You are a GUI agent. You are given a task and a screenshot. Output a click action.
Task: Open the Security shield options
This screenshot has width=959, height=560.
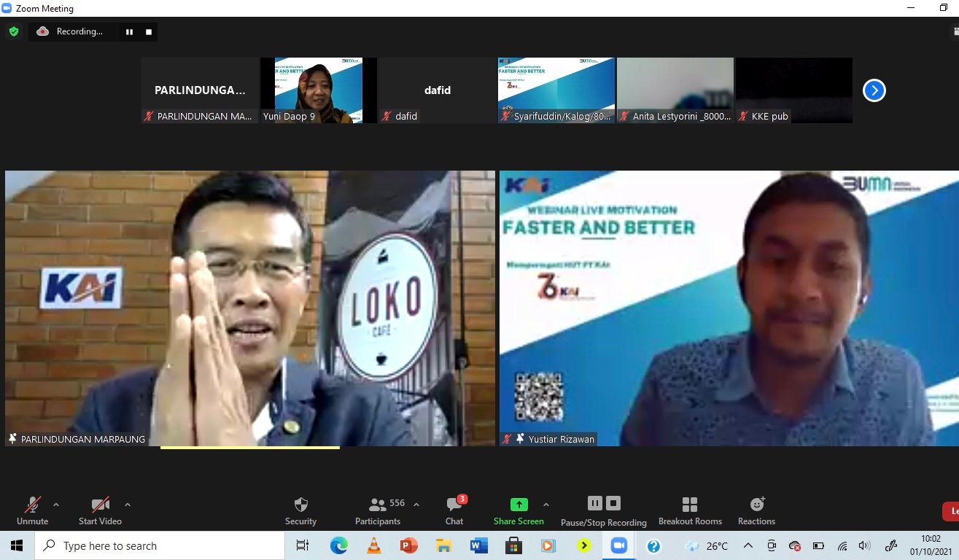[x=300, y=510]
